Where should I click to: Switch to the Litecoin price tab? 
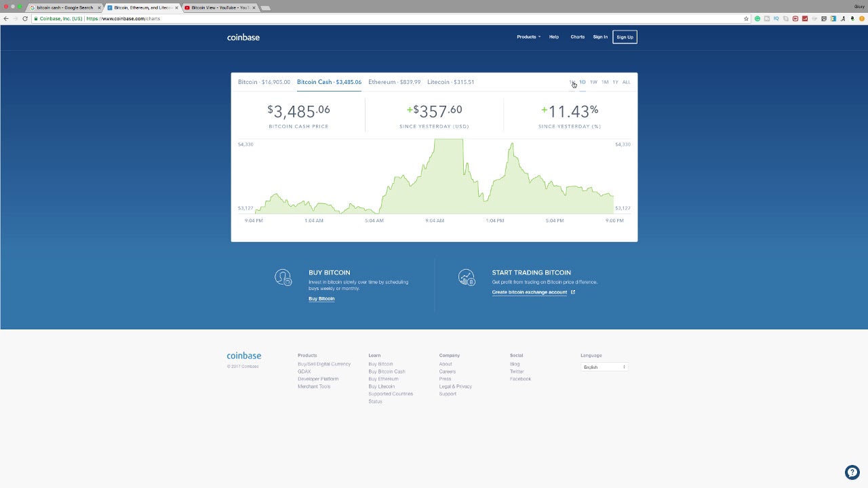coord(450,82)
